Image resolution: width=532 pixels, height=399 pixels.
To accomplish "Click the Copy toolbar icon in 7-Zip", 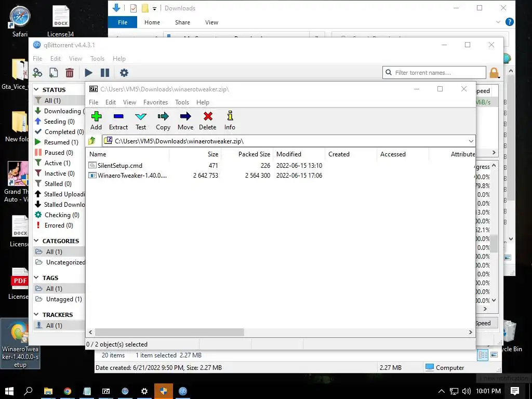I will pyautogui.click(x=163, y=117).
